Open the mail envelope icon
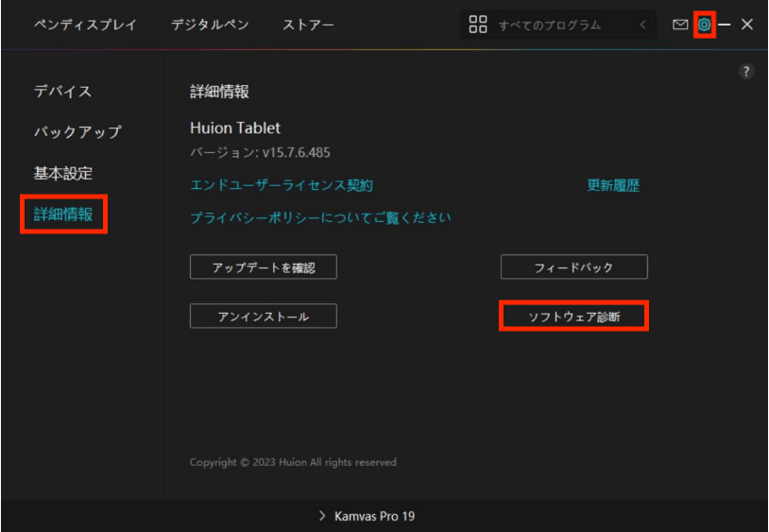Screen dimensions: 769x532 pyautogui.click(x=680, y=25)
